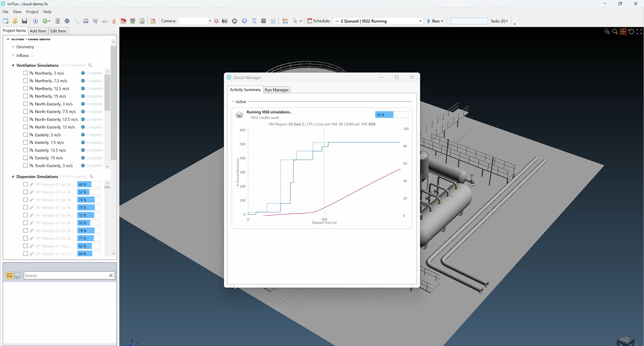644x346 pixels.
Task: Check the Northerly, 15 m/s checkbox
Action: (x=25, y=96)
